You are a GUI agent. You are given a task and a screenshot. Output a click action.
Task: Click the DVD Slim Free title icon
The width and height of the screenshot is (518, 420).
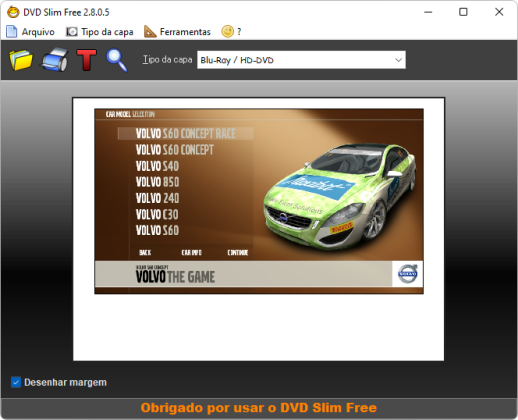[x=13, y=12]
